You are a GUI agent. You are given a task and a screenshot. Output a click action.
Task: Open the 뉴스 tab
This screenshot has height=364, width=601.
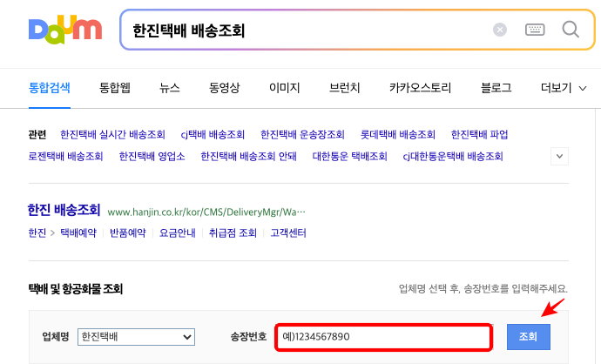coord(170,88)
